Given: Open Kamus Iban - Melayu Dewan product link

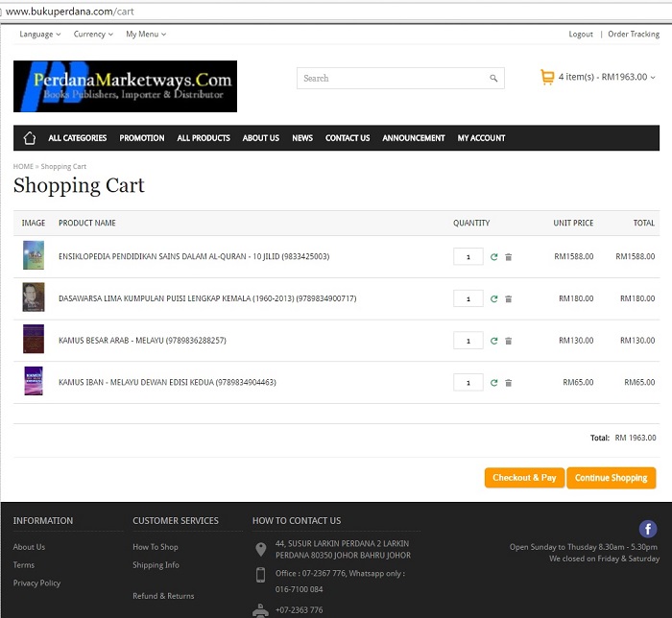Looking at the screenshot, I should point(168,383).
